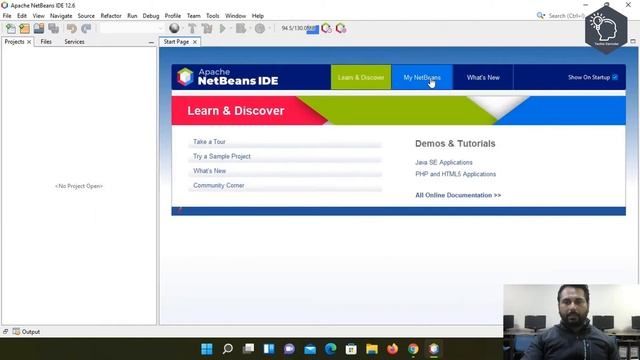Image resolution: width=640 pixels, height=360 pixels.
Task: Open PHP and HTML5 Applications tutorial link
Action: 456,174
